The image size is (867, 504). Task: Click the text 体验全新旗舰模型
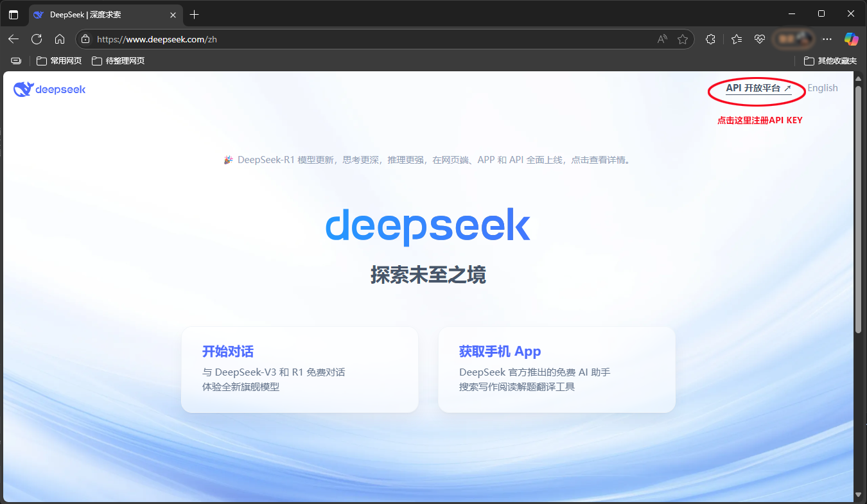pos(241,387)
